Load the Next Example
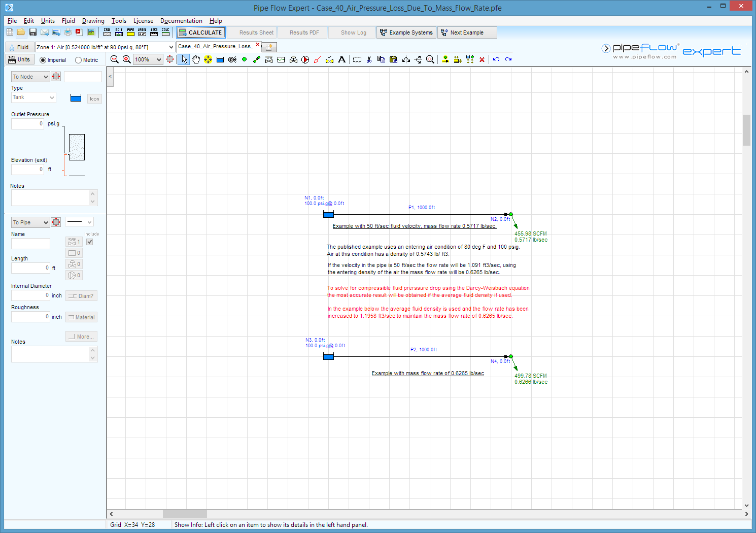756x533 pixels. 467,32
